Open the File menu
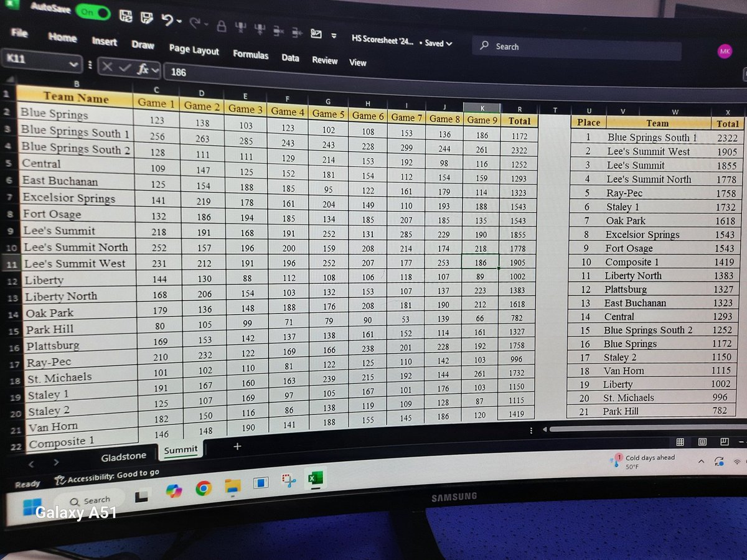The width and height of the screenshot is (747, 560). pyautogui.click(x=19, y=32)
